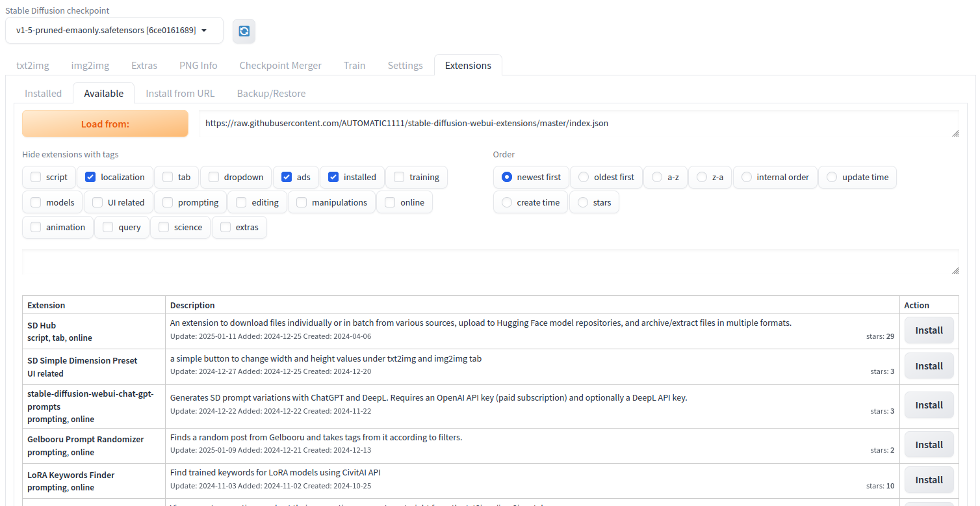980x506 pixels.
Task: Toggle the installed tag checkbox
Action: [333, 177]
